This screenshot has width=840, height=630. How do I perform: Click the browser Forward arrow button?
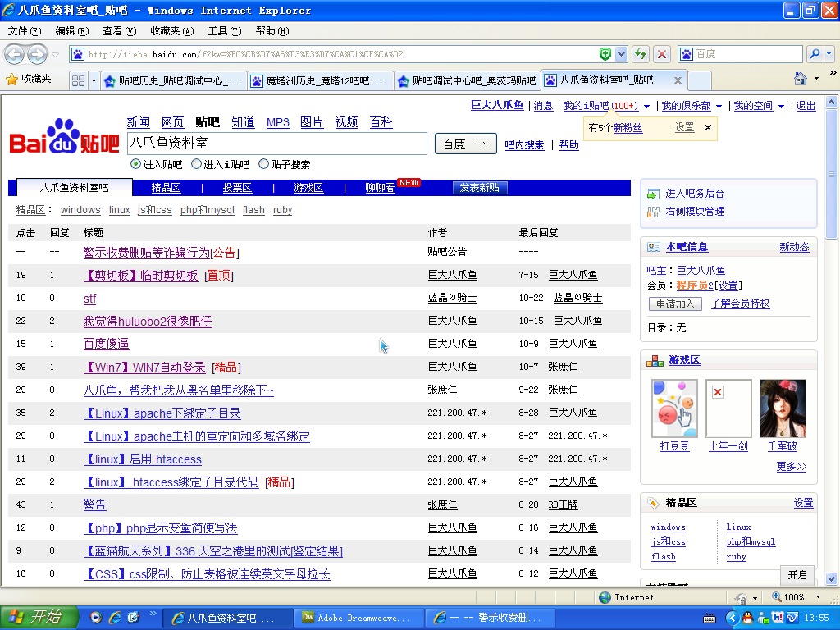pyautogui.click(x=37, y=54)
